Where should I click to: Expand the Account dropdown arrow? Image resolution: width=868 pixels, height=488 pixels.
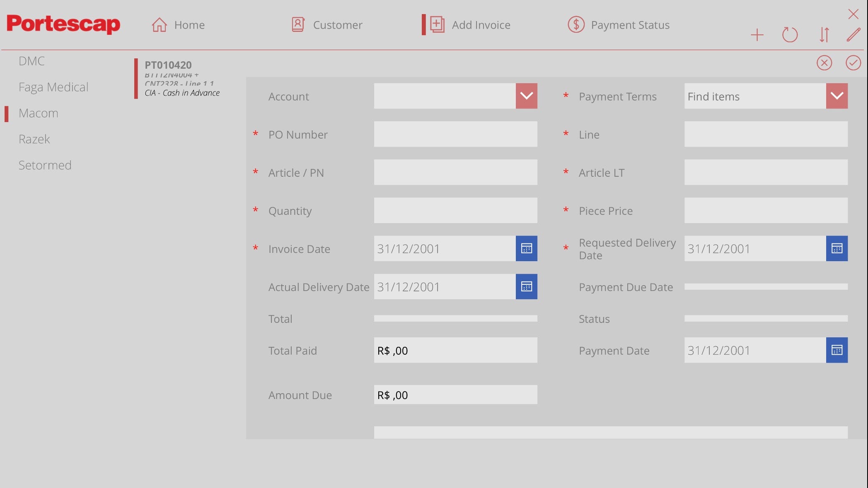[526, 96]
